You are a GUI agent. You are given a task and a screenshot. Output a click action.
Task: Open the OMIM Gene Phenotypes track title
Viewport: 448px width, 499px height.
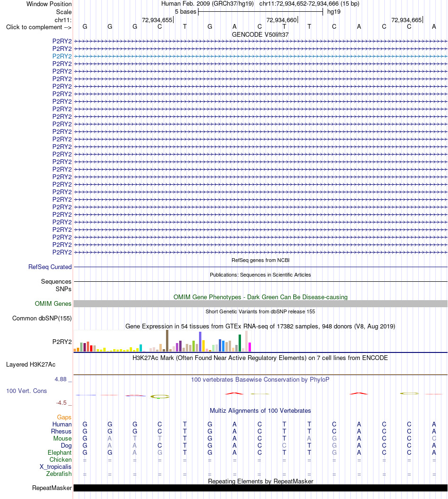tap(260, 297)
